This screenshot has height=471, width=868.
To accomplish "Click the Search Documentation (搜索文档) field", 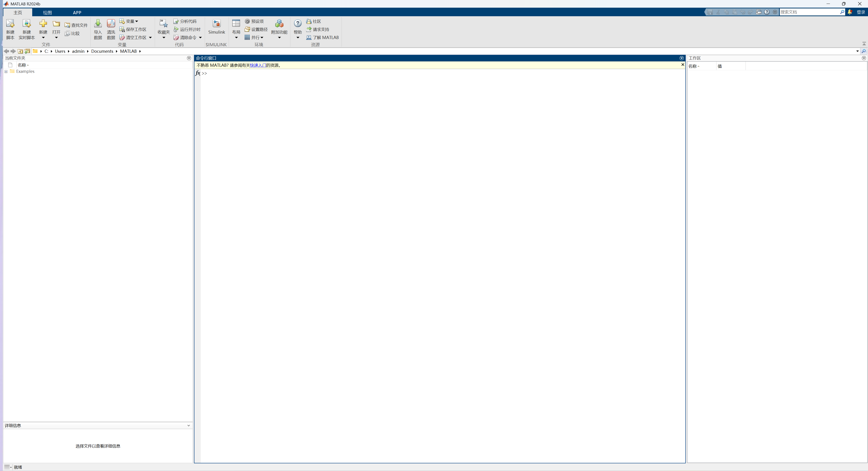I will tap(809, 12).
